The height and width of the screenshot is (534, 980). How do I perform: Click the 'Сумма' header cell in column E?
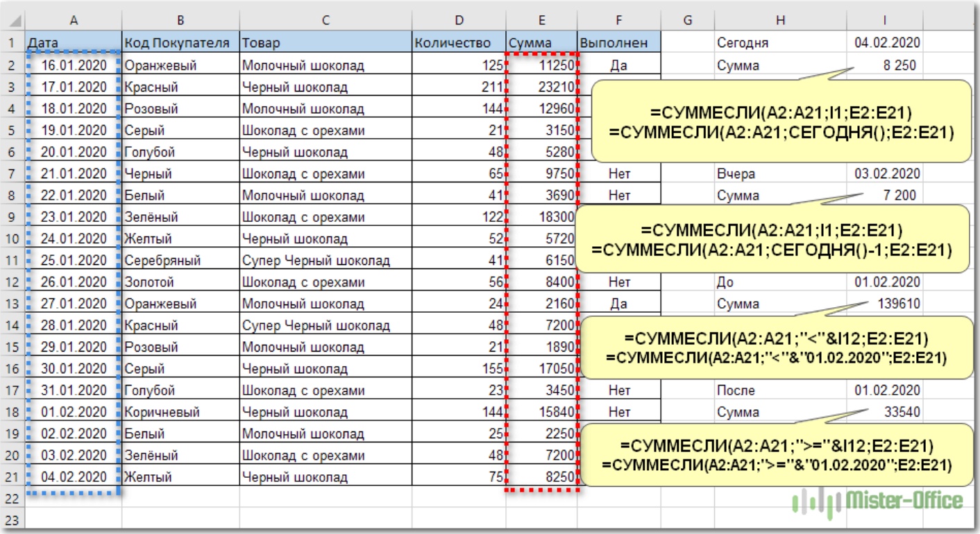(x=541, y=43)
